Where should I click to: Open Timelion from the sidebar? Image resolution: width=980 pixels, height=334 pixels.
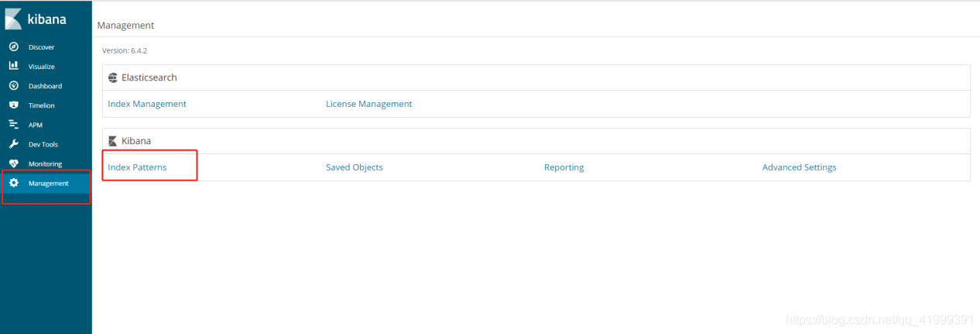46,105
